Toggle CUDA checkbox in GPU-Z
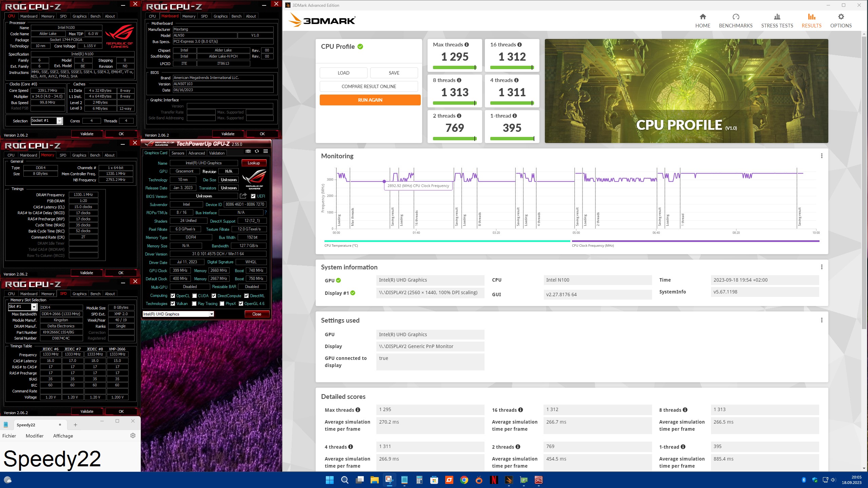The height and width of the screenshot is (488, 868). coord(195,296)
